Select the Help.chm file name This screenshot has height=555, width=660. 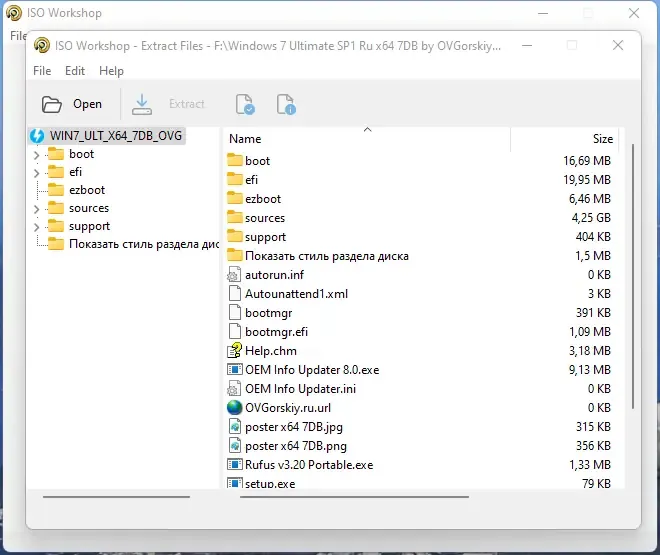click(x=271, y=351)
